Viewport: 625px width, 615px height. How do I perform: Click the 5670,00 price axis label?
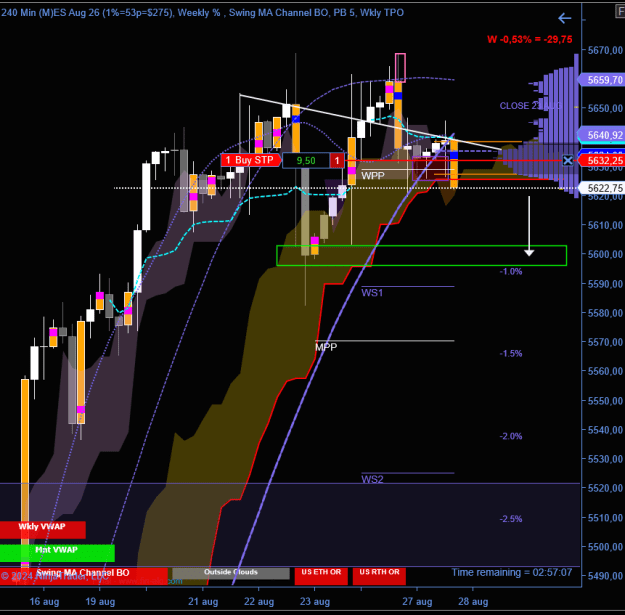[605, 50]
